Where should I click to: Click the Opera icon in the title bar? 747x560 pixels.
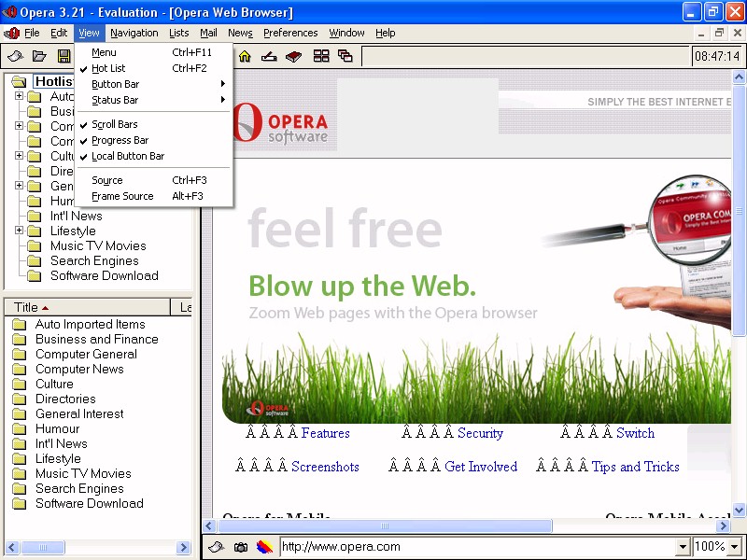click(x=9, y=11)
